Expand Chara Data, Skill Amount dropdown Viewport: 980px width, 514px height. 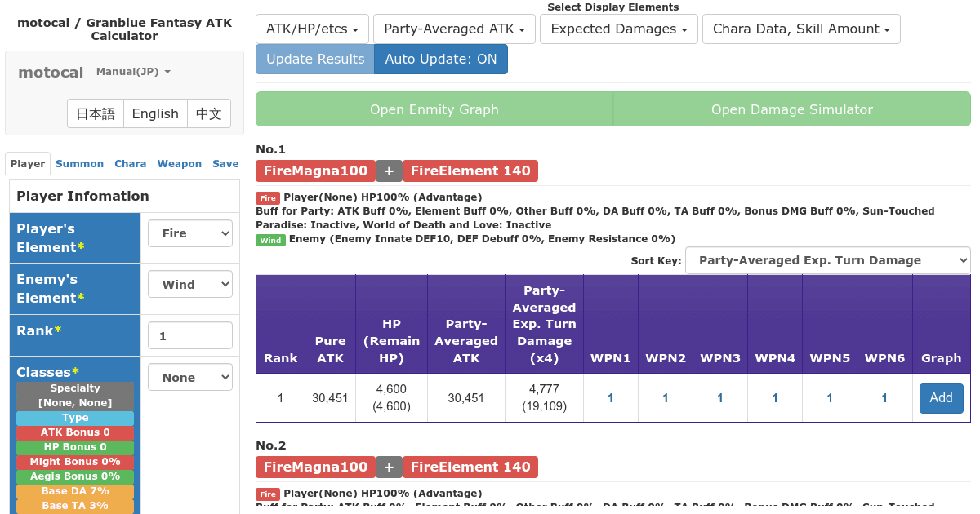pyautogui.click(x=801, y=29)
